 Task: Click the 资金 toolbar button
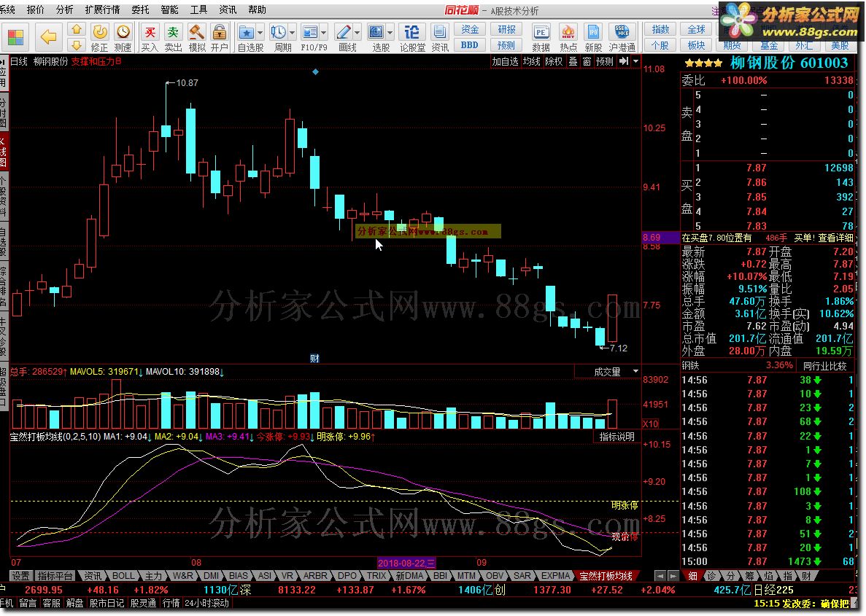[x=469, y=29]
